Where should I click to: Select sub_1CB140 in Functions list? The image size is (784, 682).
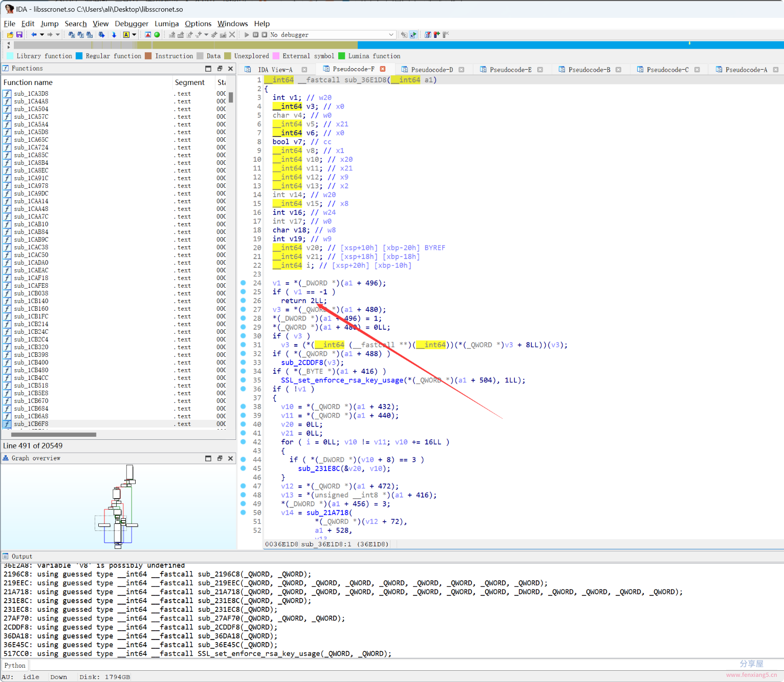(31, 301)
